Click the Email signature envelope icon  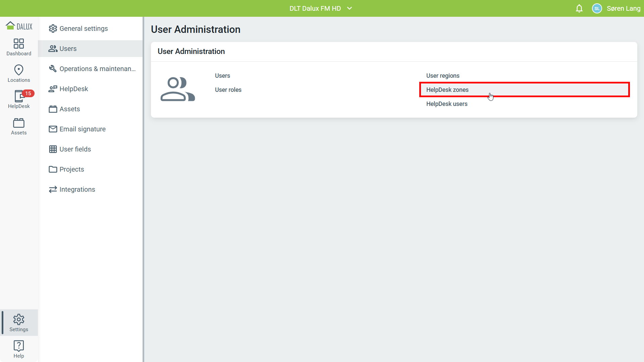click(53, 129)
